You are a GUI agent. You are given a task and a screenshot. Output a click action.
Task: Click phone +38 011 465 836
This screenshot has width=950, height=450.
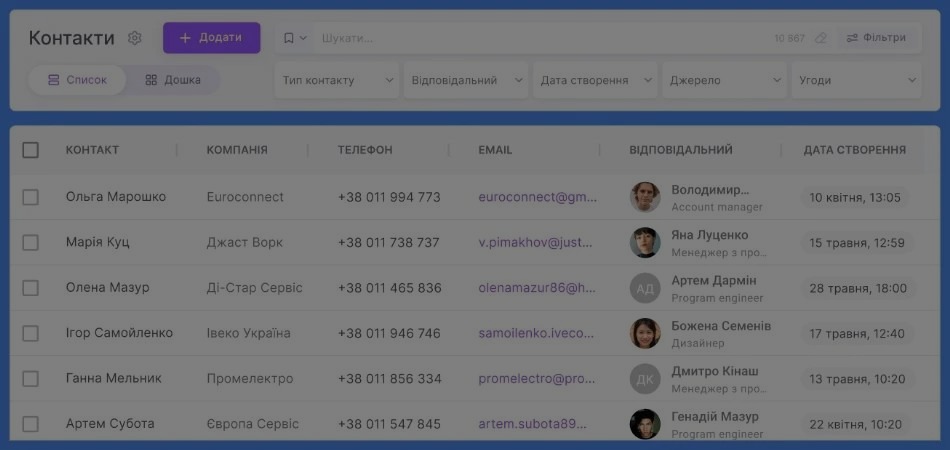[x=390, y=288]
